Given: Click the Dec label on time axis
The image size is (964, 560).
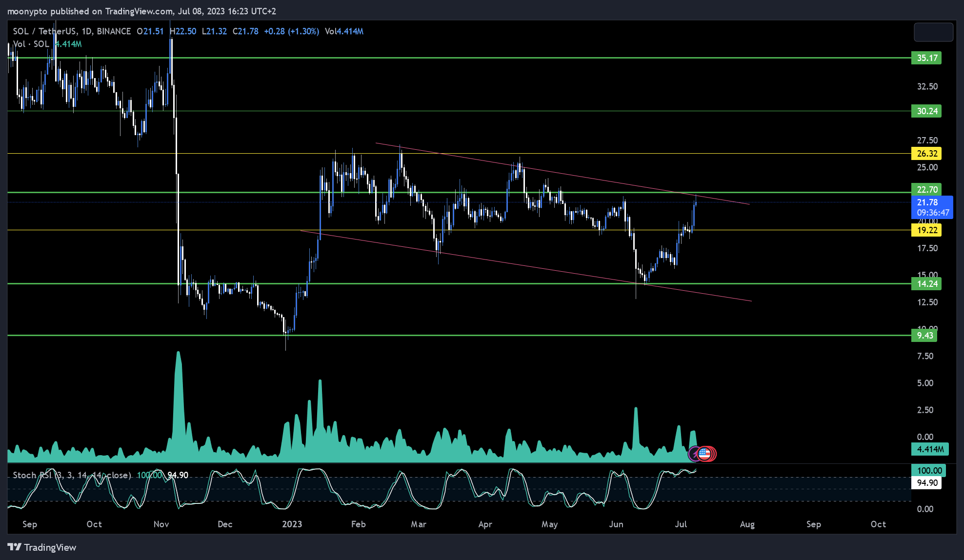Looking at the screenshot, I should tap(225, 524).
